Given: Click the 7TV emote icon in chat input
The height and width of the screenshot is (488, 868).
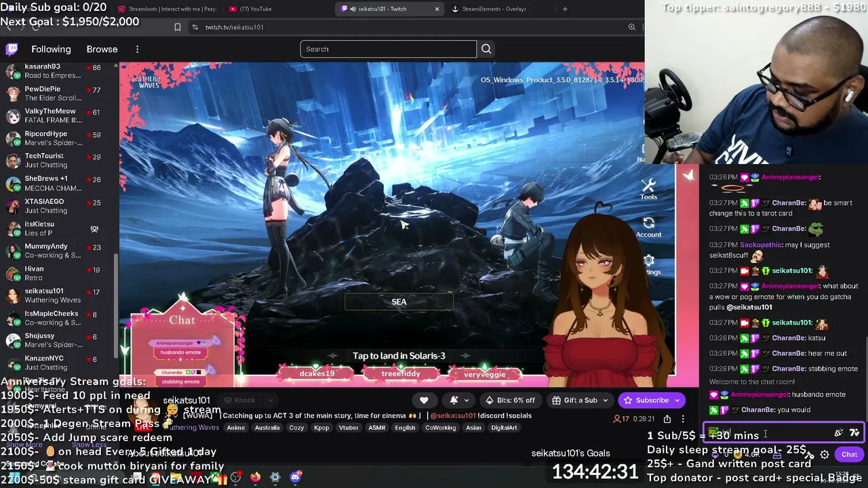Looking at the screenshot, I should coord(854,433).
